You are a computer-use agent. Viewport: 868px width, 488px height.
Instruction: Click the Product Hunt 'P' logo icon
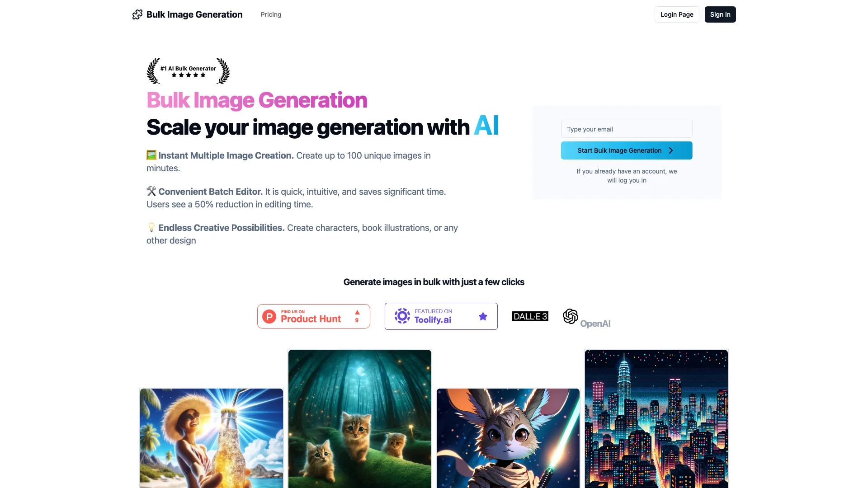269,316
